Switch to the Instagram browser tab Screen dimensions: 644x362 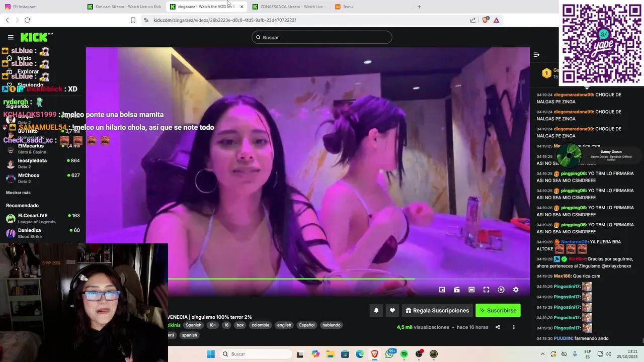pyautogui.click(x=40, y=7)
